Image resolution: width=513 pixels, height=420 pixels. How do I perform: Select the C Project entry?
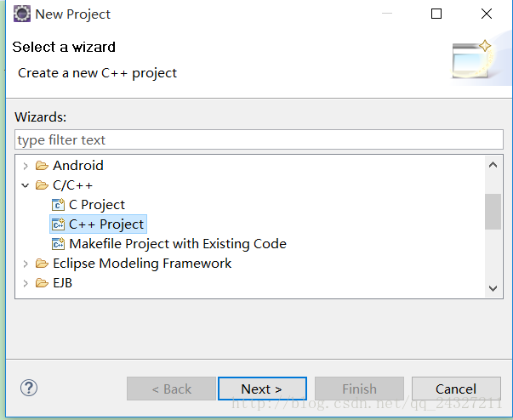[97, 205]
